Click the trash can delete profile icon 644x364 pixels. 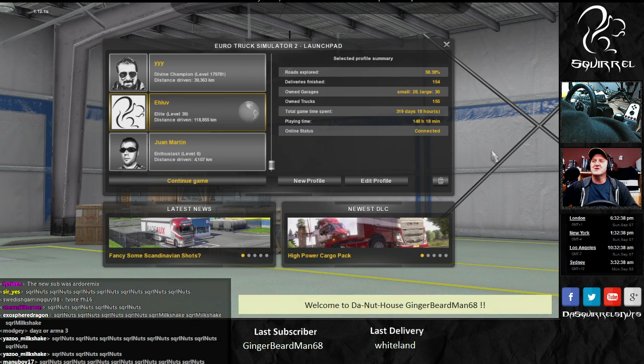[x=440, y=181]
